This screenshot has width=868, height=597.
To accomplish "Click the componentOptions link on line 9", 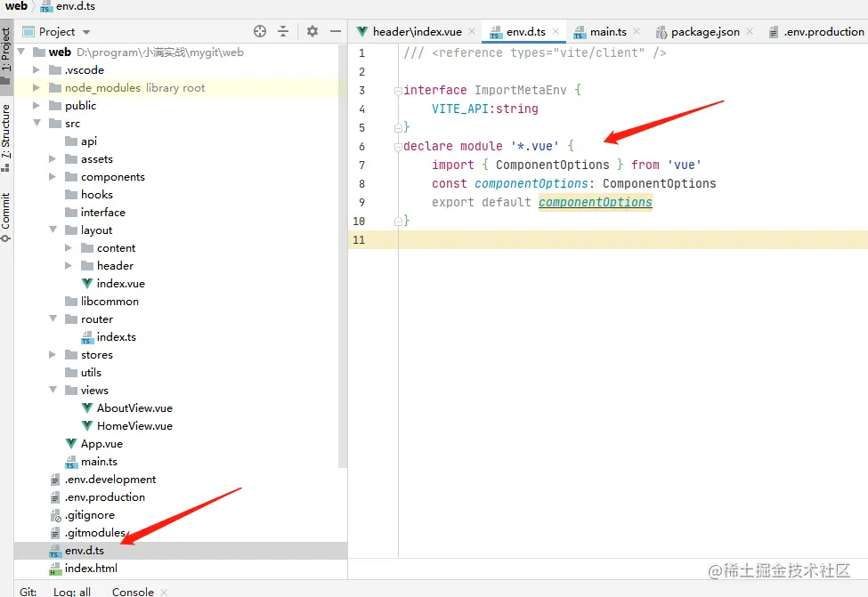I will (x=595, y=202).
